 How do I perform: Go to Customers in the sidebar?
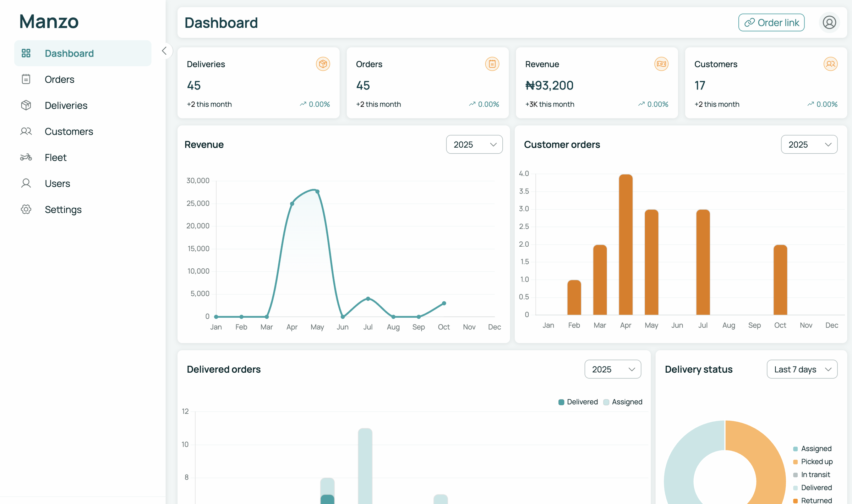[69, 131]
